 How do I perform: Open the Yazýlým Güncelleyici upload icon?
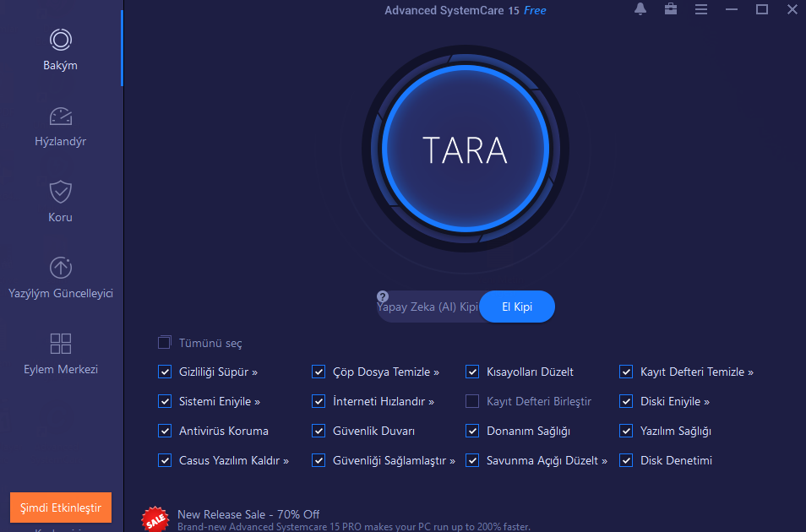61,268
